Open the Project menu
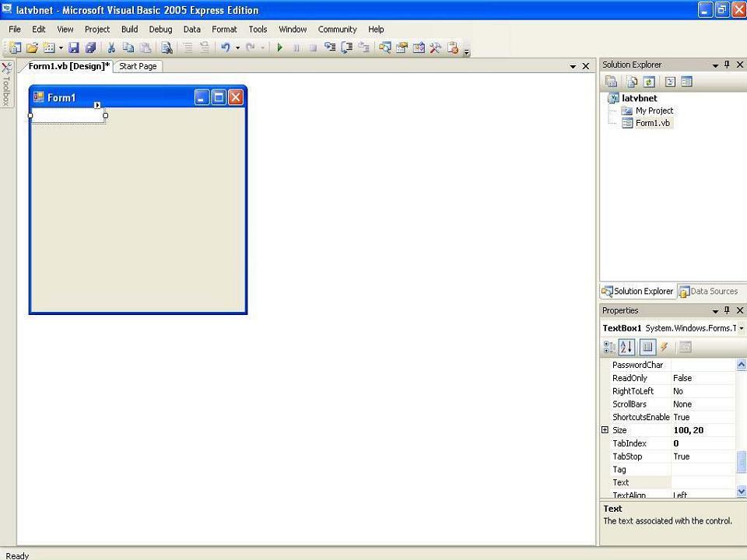Image resolution: width=747 pixels, height=560 pixels. [x=97, y=29]
